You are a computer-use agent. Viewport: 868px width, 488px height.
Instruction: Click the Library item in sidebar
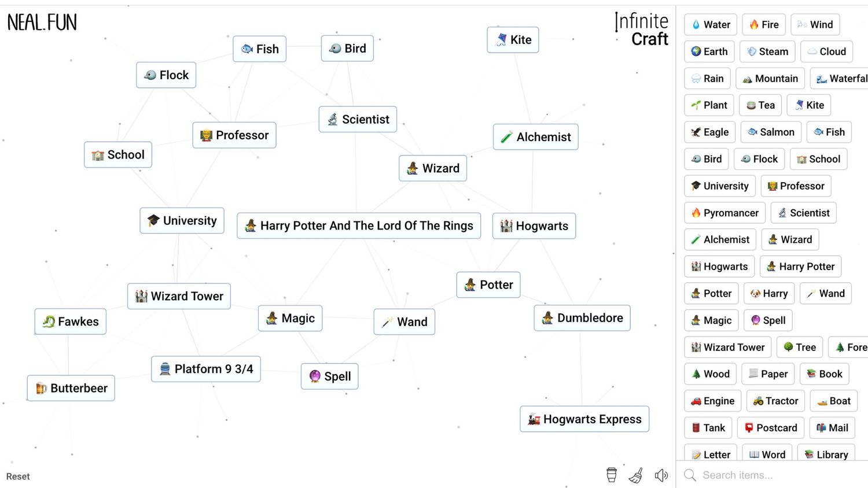tap(825, 454)
